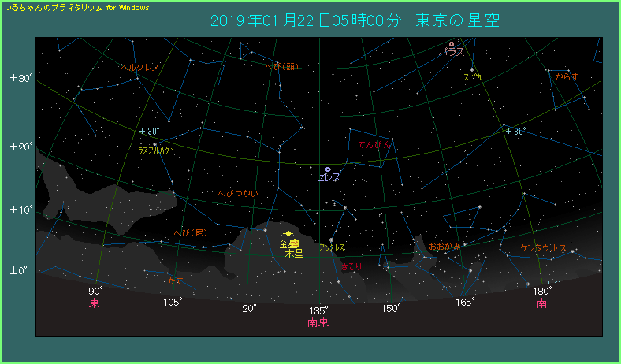
Task: Click the ヘルクレス constellation label
Action: click(x=140, y=68)
